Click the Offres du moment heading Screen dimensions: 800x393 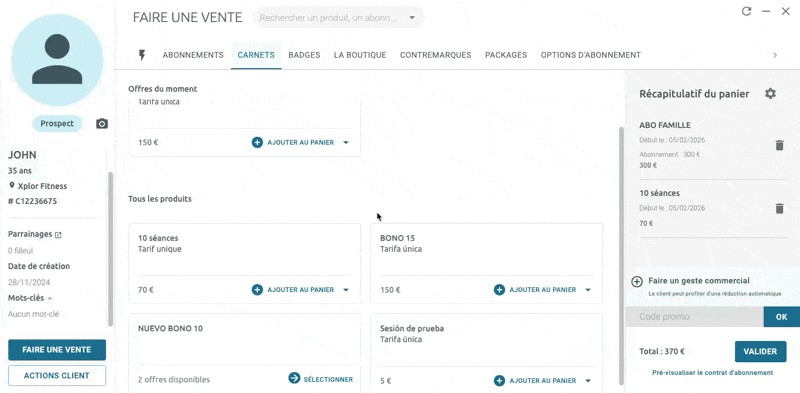[163, 89]
